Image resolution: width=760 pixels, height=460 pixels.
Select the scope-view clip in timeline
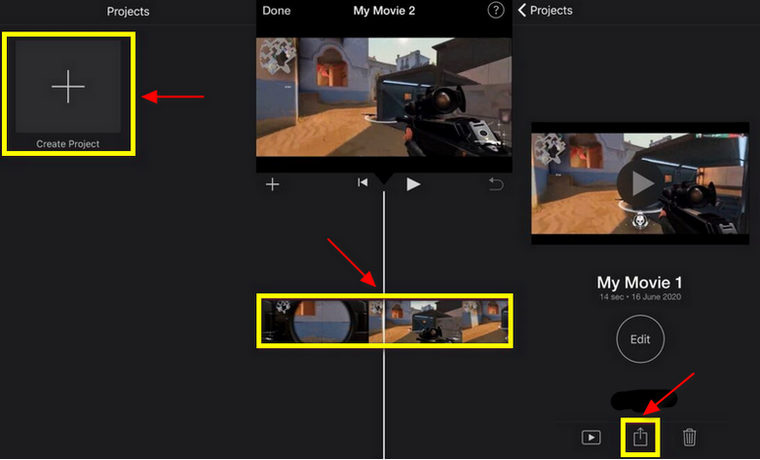315,321
